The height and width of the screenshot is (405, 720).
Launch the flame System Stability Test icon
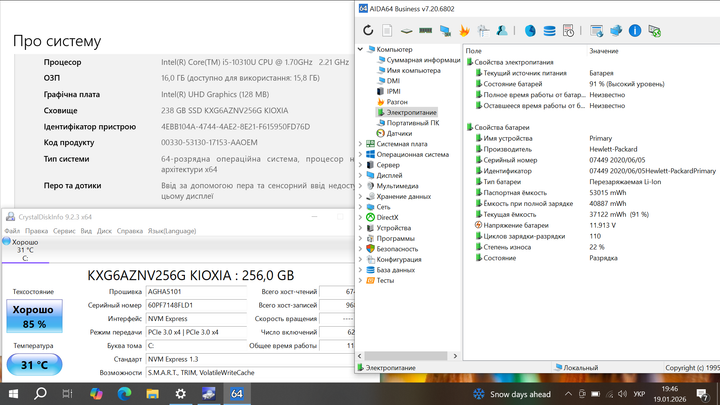pyautogui.click(x=464, y=31)
